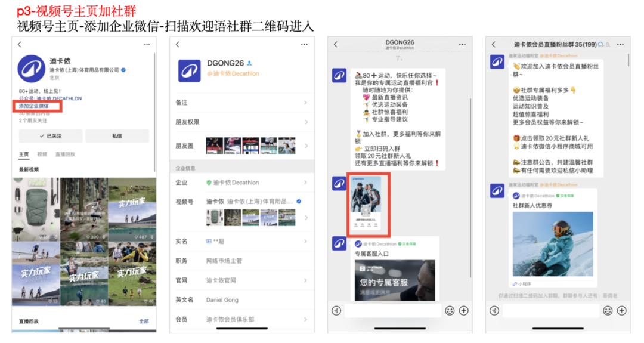Click the 公众号 迪卡侬 DECATHLON link
The image size is (644, 343).
(50, 98)
